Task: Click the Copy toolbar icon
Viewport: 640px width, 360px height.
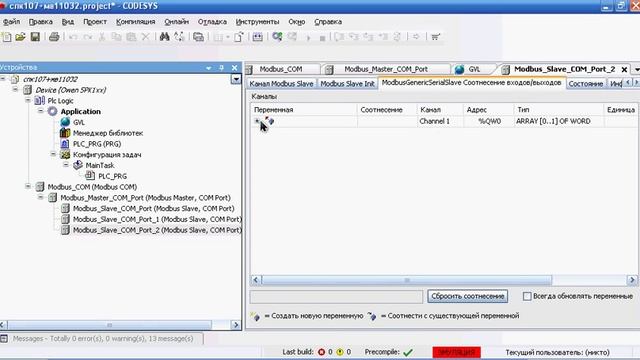Action: coord(116,37)
